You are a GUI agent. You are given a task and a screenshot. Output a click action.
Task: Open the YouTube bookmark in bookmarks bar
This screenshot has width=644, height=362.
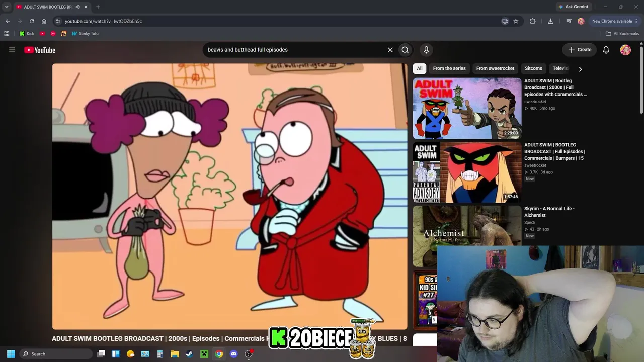click(x=42, y=34)
